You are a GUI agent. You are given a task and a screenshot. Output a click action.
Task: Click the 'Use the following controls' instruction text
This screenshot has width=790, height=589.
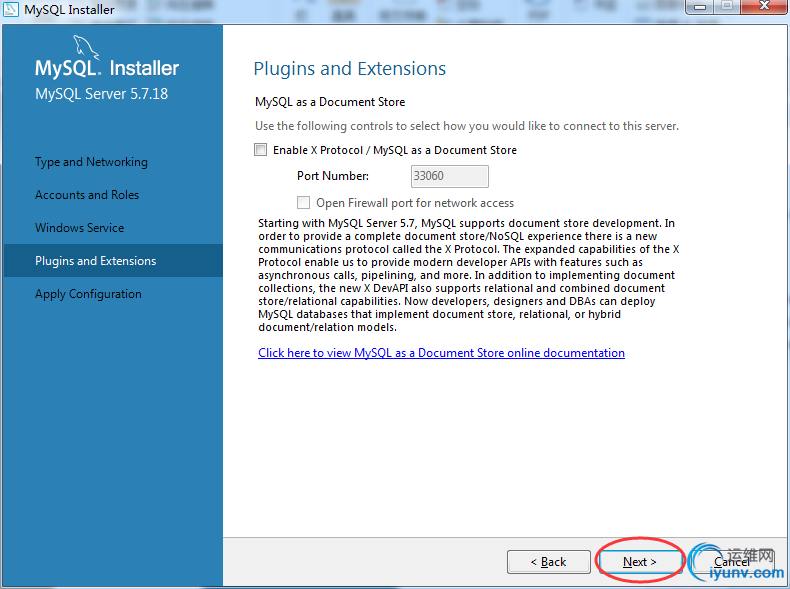coord(467,126)
